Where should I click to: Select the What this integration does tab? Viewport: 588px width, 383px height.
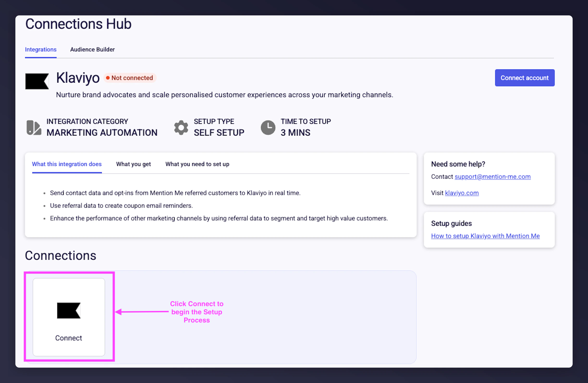click(x=67, y=164)
